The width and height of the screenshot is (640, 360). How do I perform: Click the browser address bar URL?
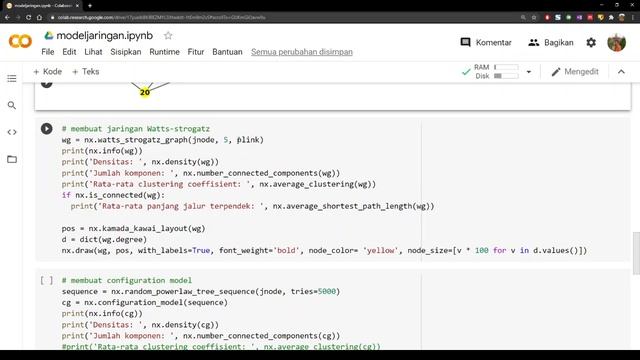coord(162,18)
